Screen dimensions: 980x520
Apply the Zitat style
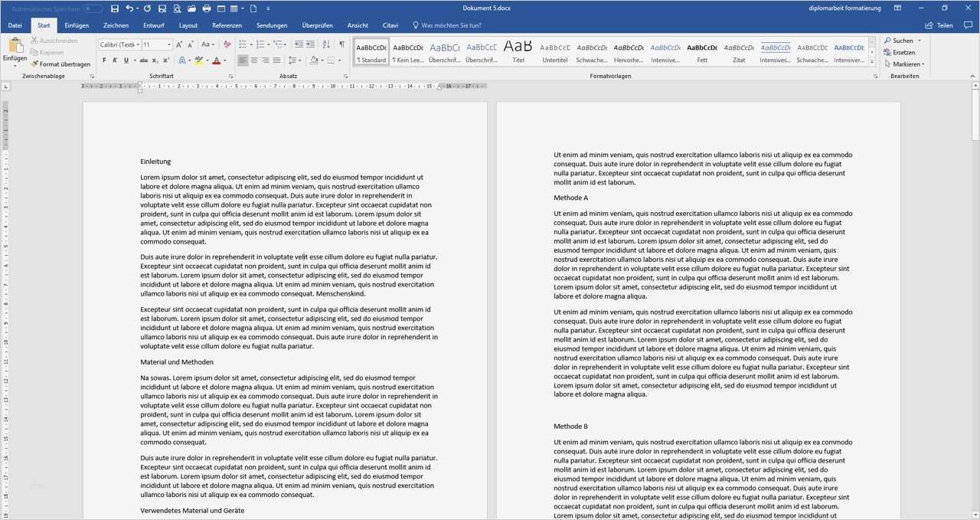coord(739,51)
